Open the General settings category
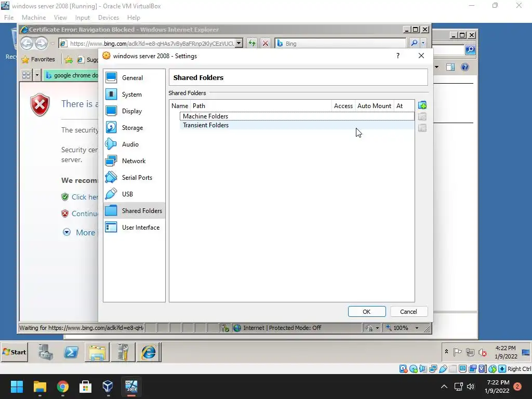Screen dimensions: 532x399 (x=134, y=78)
